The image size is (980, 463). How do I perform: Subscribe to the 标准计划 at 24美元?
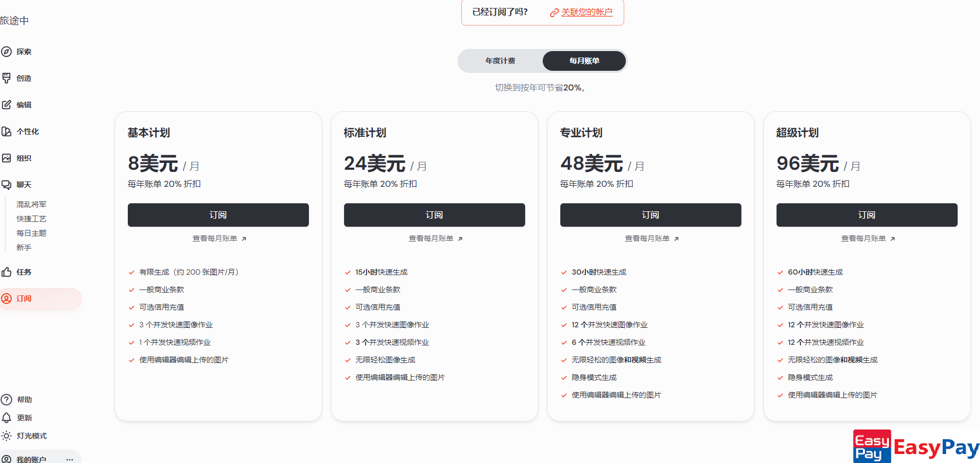(434, 215)
